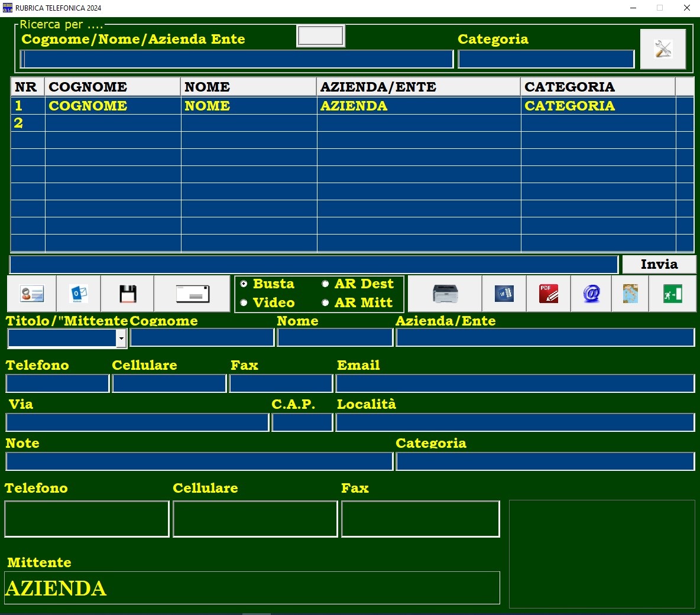Screen dimensions: 700x615
Task: Click the contact card icon button
Action: [x=32, y=294]
